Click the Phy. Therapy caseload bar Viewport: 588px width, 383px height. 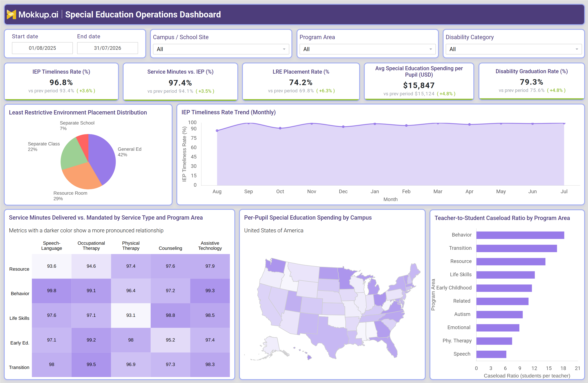[494, 341]
